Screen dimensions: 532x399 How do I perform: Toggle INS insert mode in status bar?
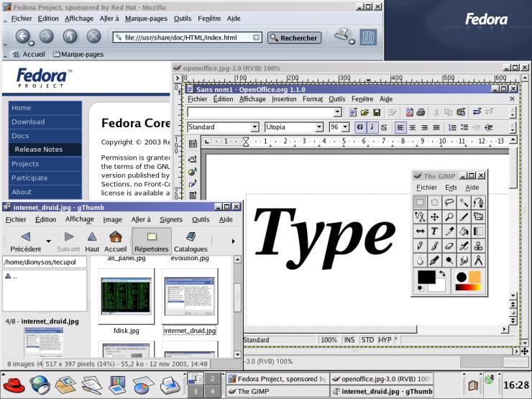(349, 340)
